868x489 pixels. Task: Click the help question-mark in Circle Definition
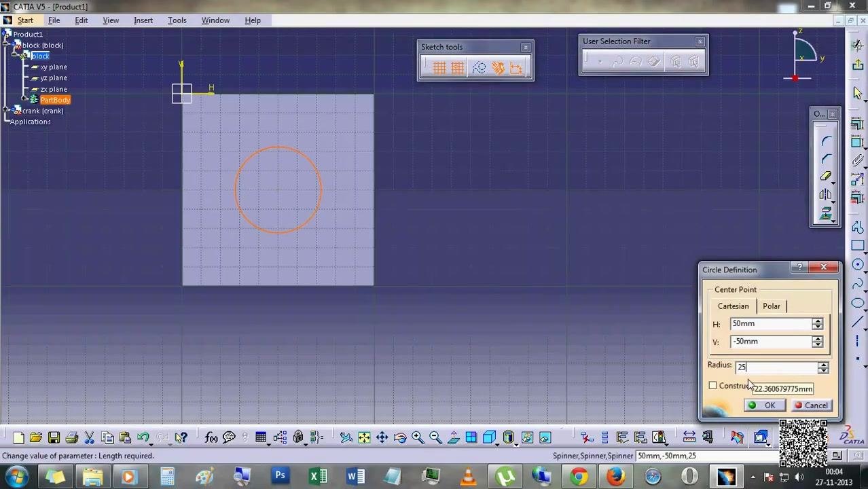click(800, 268)
